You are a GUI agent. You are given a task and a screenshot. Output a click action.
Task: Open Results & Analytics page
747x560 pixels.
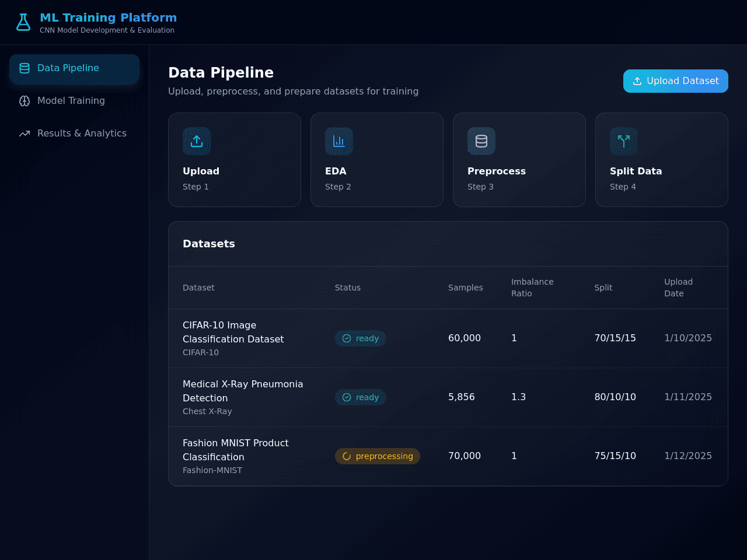[74, 134]
